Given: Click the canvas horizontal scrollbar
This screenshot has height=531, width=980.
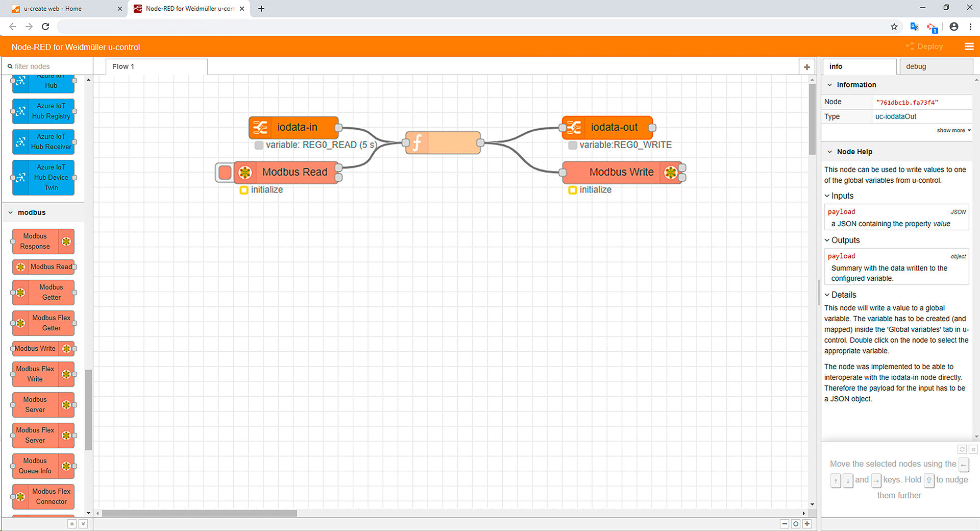Looking at the screenshot, I should tap(200, 513).
